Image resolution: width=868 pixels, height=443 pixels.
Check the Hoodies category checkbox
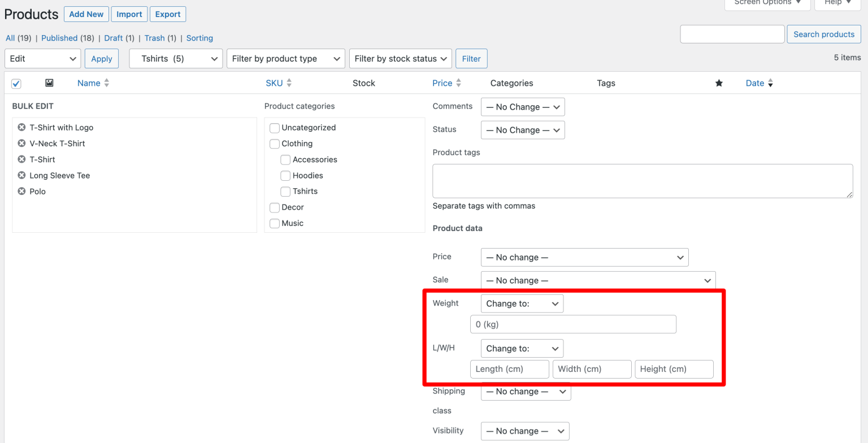285,175
